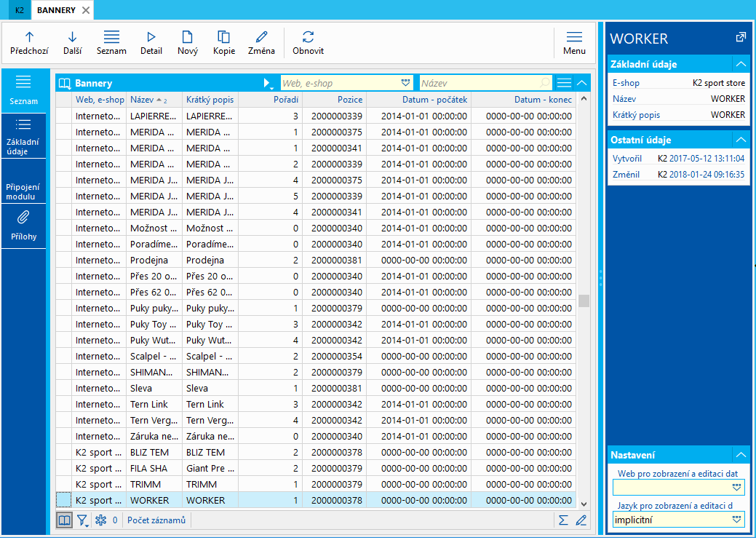
Task: Click the Obnovit refresh icon
Action: pos(308,37)
